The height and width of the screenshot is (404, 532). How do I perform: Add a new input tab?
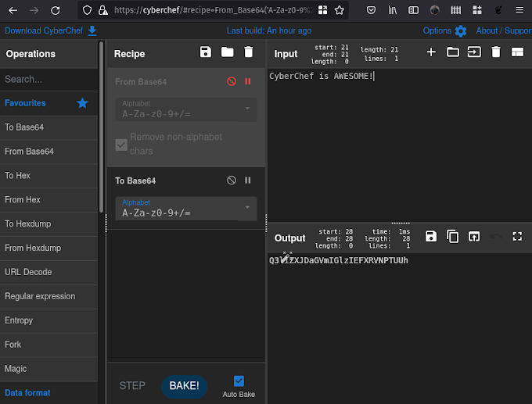point(431,52)
